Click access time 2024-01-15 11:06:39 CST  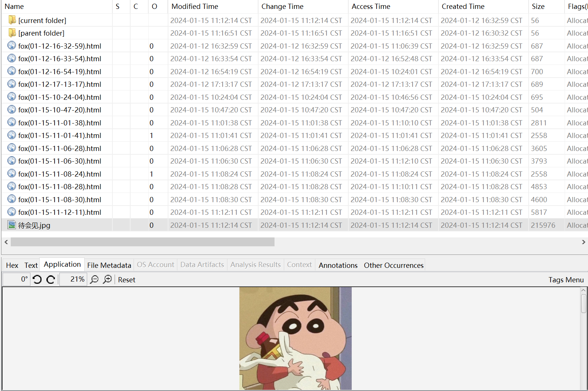coord(391,46)
